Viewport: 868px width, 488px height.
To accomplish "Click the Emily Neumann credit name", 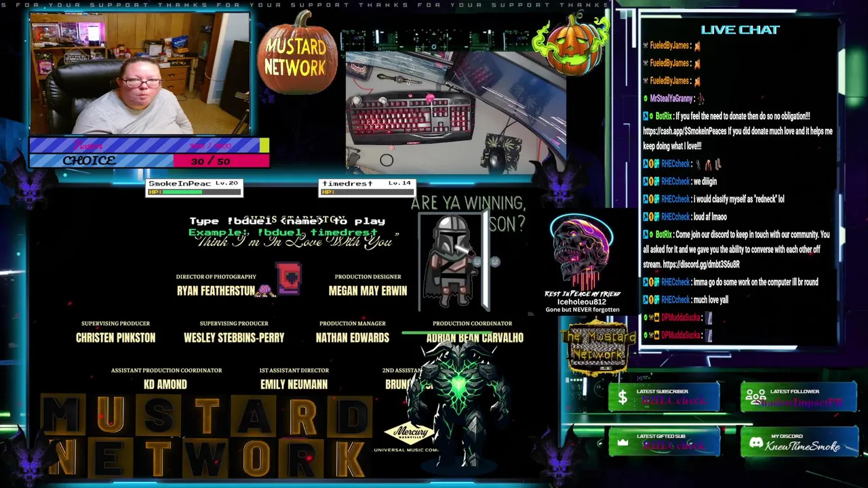I will (294, 384).
